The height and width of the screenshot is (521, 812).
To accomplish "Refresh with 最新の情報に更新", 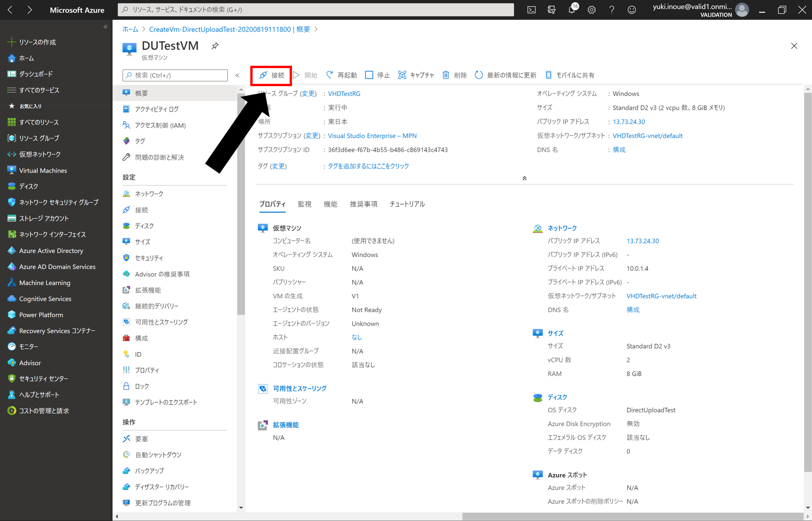I will (x=506, y=75).
